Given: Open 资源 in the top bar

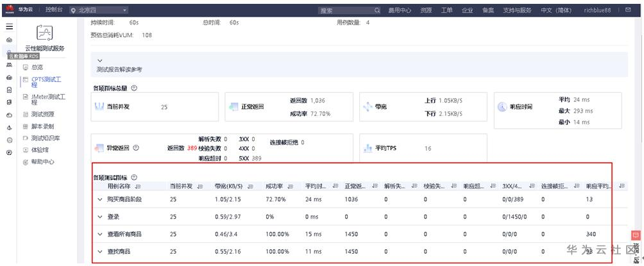Looking at the screenshot, I should [426, 10].
